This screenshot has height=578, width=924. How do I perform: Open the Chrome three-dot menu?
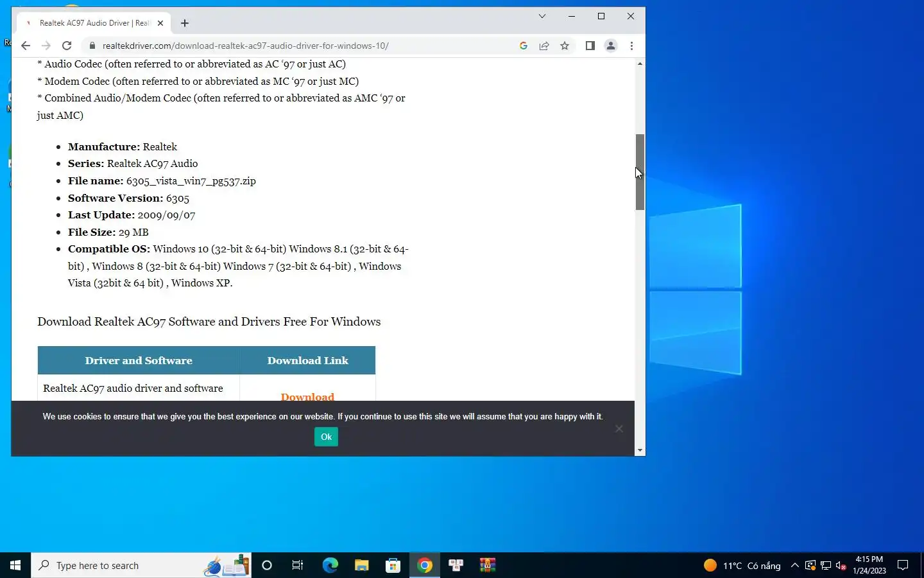pos(631,46)
